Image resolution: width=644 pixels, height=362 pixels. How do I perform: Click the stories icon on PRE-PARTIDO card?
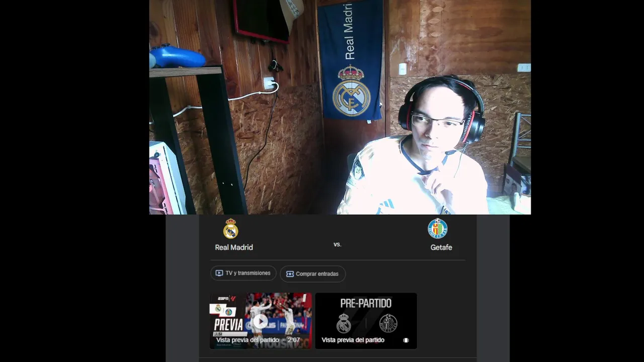click(406, 340)
